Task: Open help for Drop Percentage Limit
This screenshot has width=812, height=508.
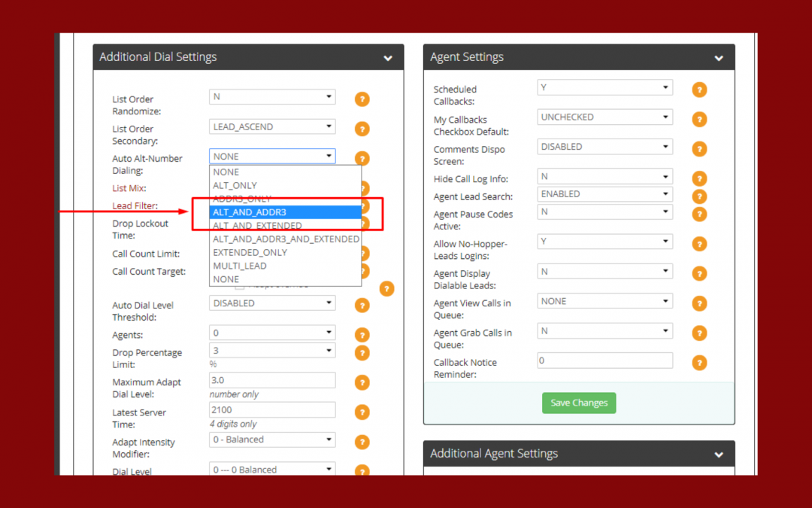Action: click(362, 353)
